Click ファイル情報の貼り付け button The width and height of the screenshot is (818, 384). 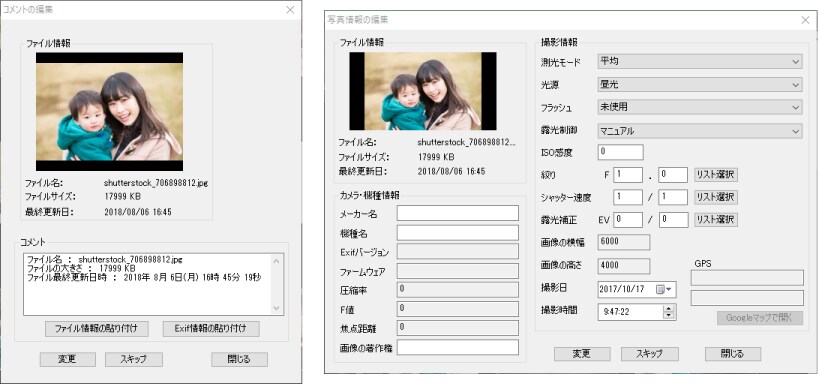[97, 329]
